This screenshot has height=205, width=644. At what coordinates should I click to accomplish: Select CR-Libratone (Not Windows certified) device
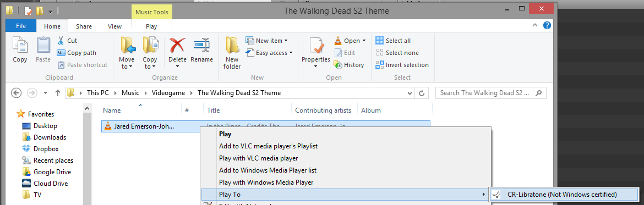pos(564,195)
